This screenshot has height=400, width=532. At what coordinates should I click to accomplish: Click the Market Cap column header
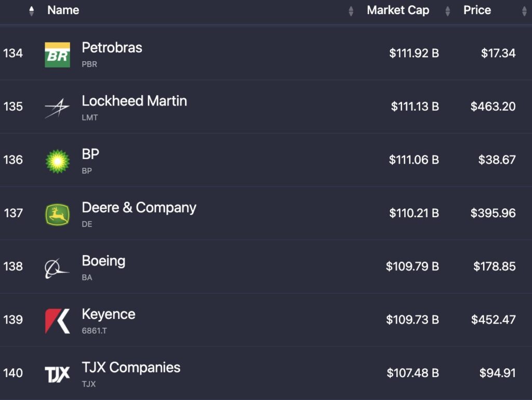click(x=398, y=10)
